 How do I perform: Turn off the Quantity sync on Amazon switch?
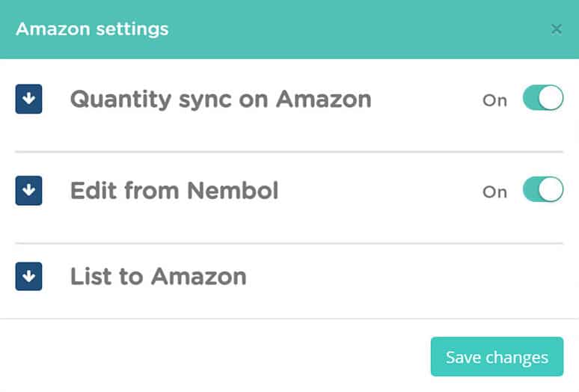543,98
